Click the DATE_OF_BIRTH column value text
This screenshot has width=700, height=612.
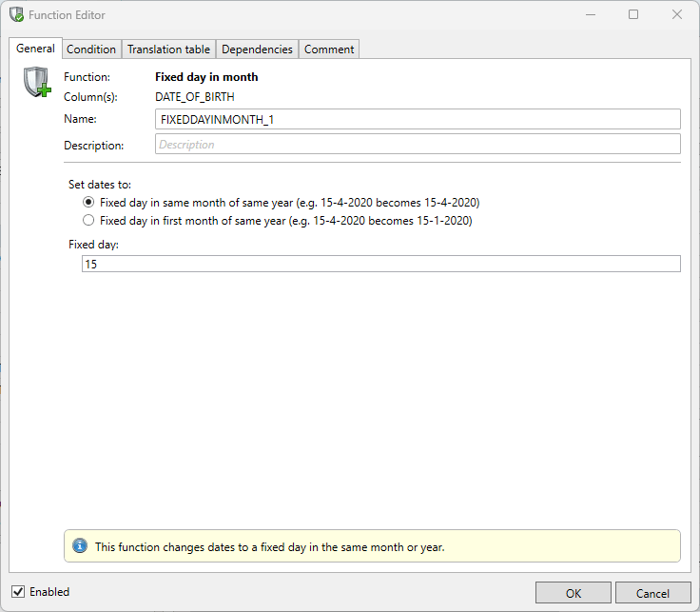194,96
